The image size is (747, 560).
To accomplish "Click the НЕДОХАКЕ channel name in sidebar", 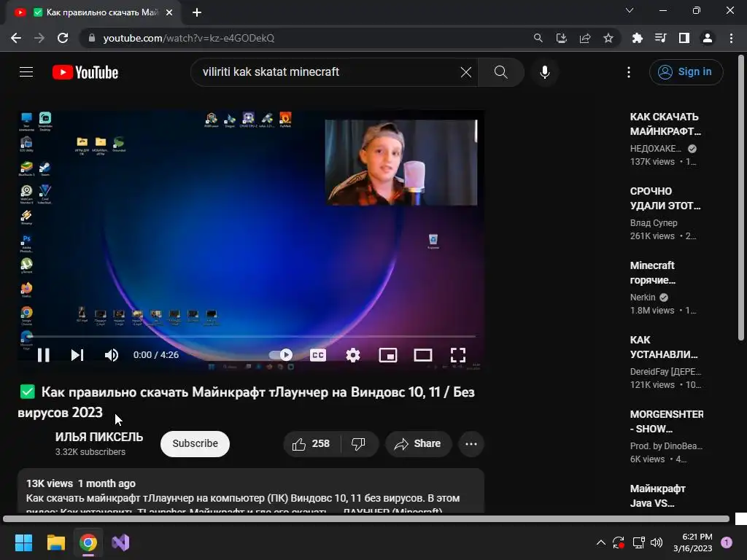I will (x=656, y=149).
